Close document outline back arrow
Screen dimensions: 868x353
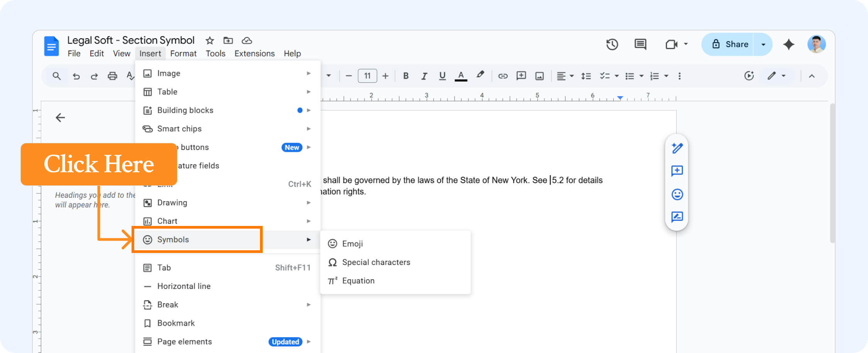60,117
